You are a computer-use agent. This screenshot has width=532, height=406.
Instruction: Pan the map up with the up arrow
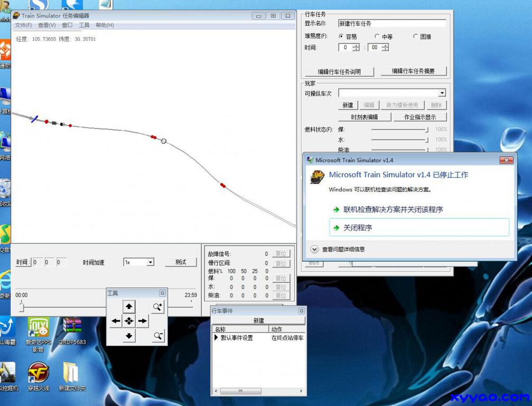129,306
